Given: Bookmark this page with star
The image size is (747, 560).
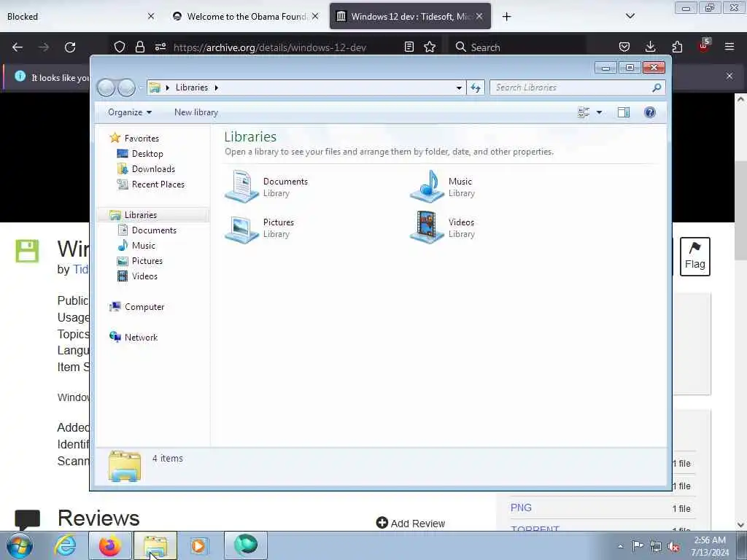Looking at the screenshot, I should pos(430,47).
